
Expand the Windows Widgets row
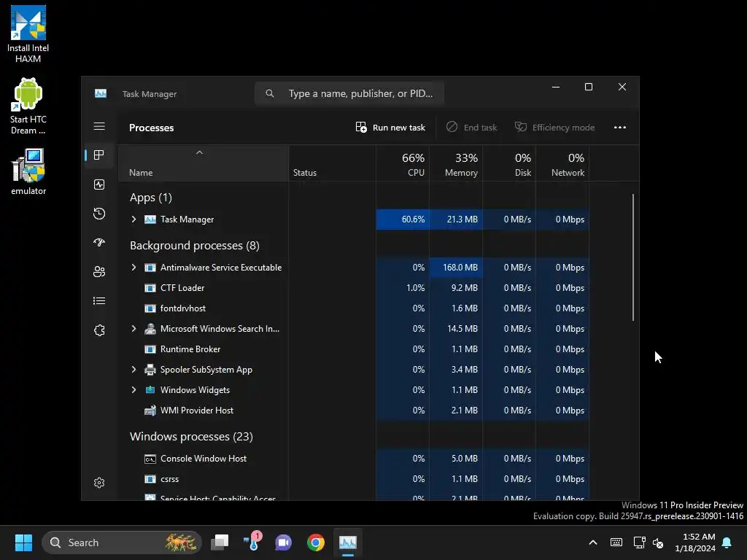(x=134, y=389)
